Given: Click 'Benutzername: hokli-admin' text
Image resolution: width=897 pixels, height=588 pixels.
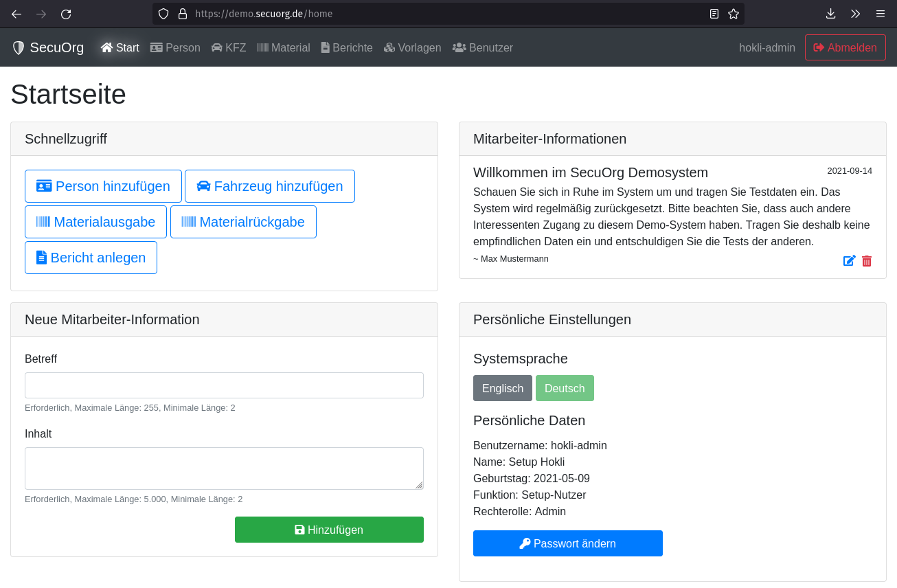Looking at the screenshot, I should coord(540,445).
